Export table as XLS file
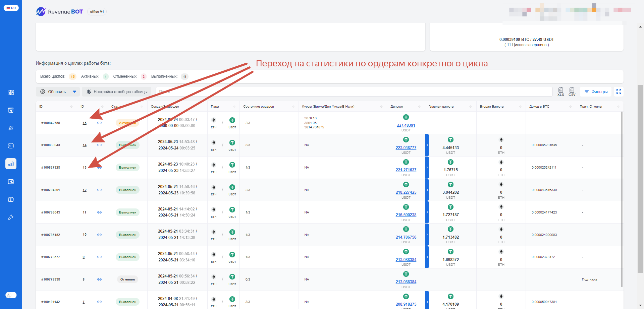Viewport: 644px width, 309px height. tap(561, 91)
